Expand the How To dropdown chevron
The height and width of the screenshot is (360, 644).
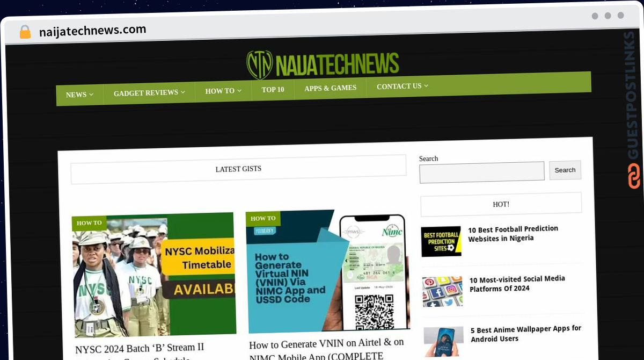tap(239, 91)
